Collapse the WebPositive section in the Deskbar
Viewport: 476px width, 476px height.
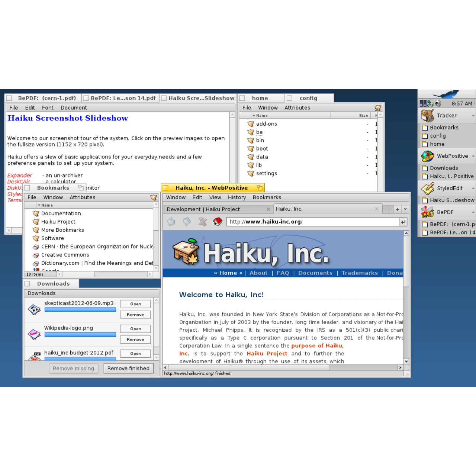click(x=473, y=156)
